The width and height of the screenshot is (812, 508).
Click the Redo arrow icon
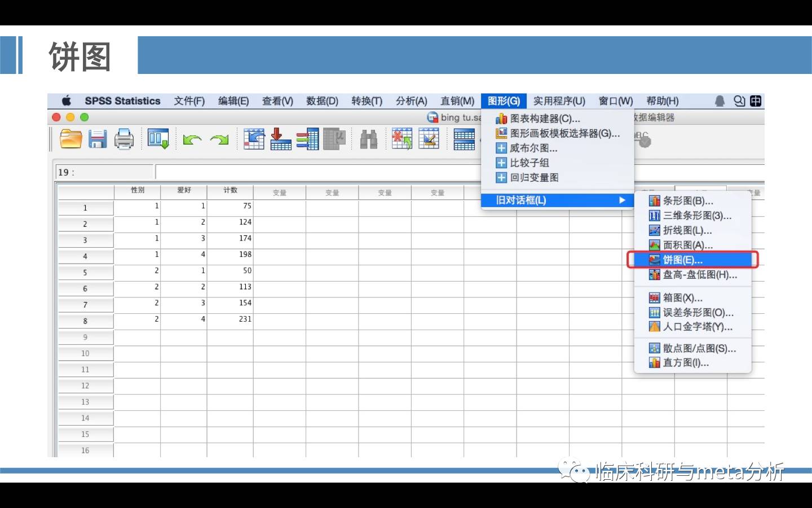[219, 139]
